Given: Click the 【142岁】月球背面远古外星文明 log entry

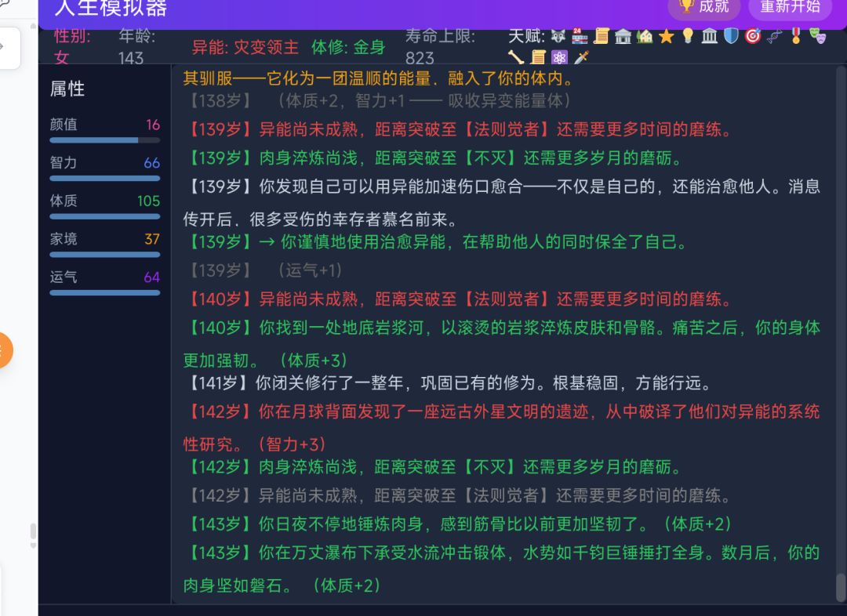Looking at the screenshot, I should 502,428.
